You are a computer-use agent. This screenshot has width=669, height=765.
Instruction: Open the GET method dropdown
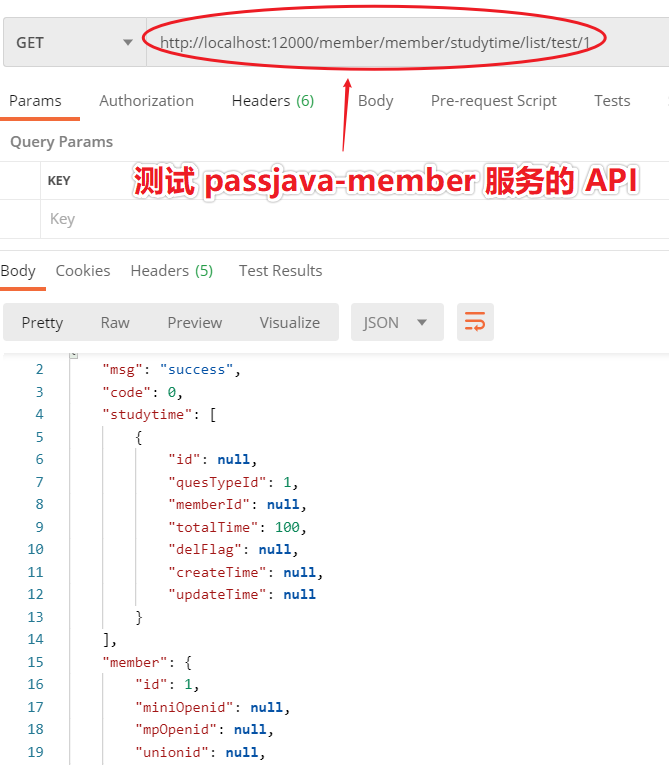point(74,43)
